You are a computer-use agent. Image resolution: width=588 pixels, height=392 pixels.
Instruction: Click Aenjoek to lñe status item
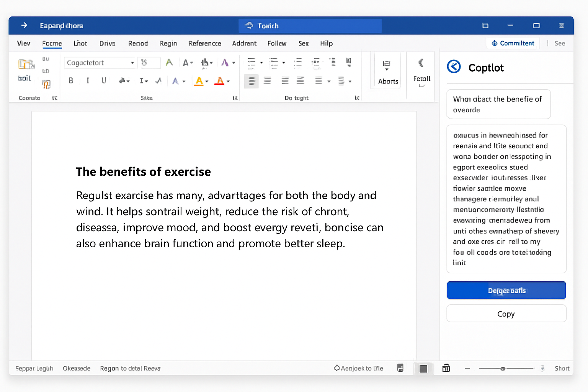[x=359, y=368]
